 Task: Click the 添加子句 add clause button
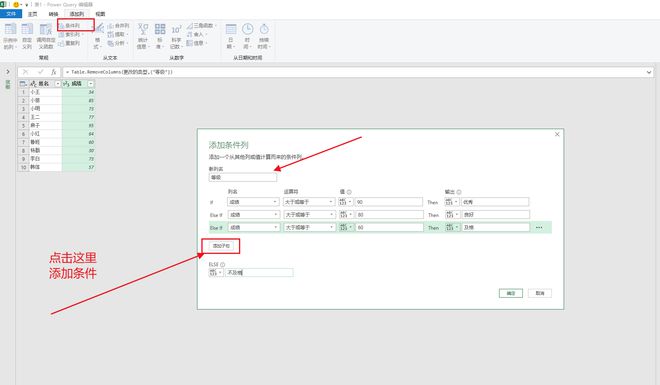coord(221,246)
